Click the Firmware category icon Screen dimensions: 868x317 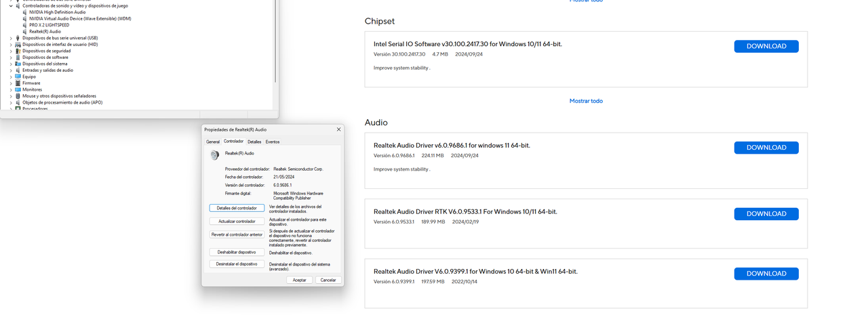18,83
